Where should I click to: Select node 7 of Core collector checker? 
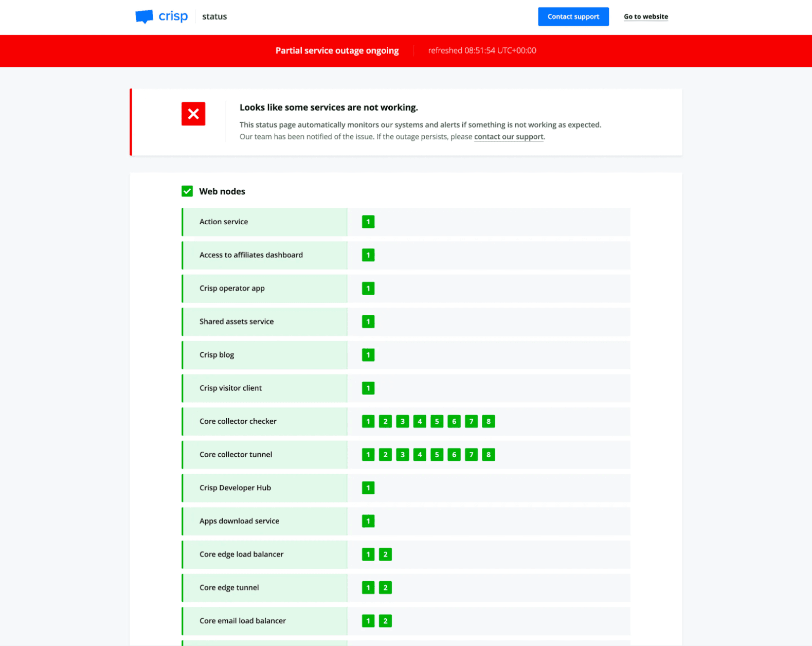pos(471,421)
